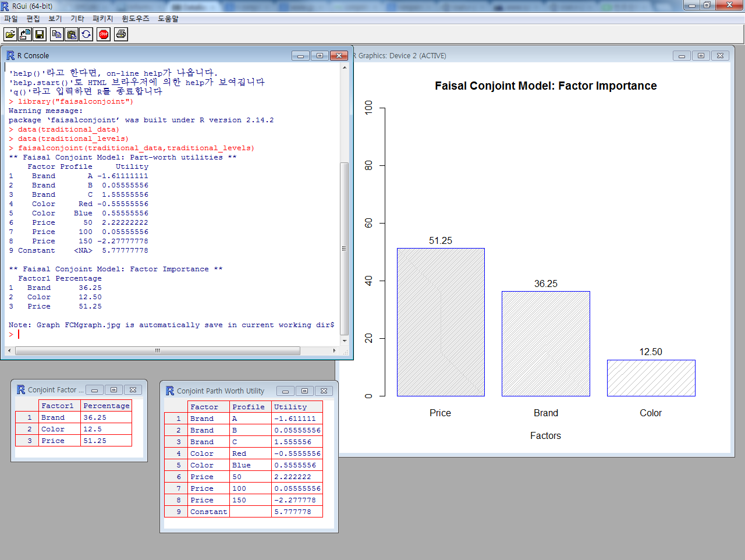Screen dimensions: 745x560
Task: Click chart title Faisal Conjoint Model: Factor Importance
Action: click(546, 86)
